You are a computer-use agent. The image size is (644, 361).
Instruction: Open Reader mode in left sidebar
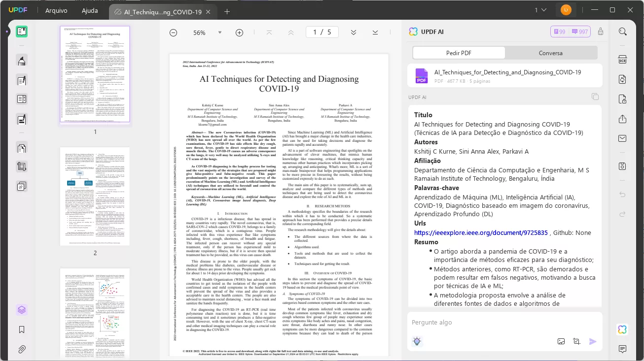[x=22, y=32]
